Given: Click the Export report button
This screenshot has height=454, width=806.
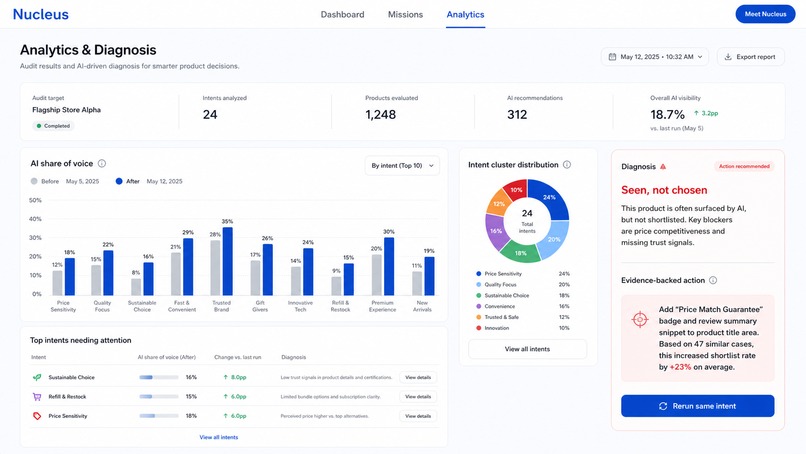Looking at the screenshot, I should 750,57.
